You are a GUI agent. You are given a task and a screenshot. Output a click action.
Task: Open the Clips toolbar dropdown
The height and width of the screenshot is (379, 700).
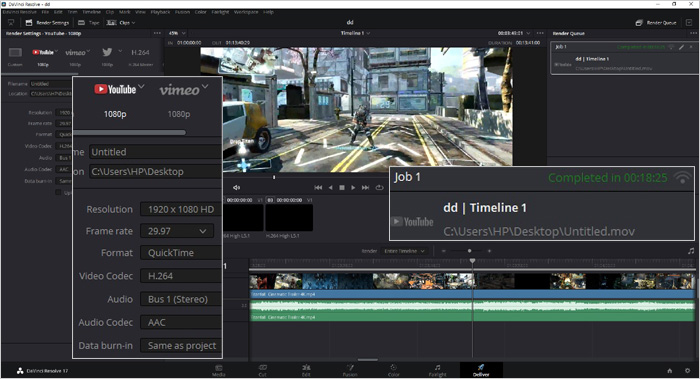(x=121, y=23)
